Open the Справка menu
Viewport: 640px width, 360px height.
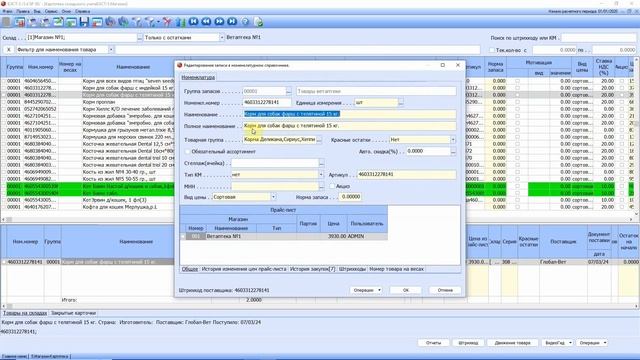point(82,11)
